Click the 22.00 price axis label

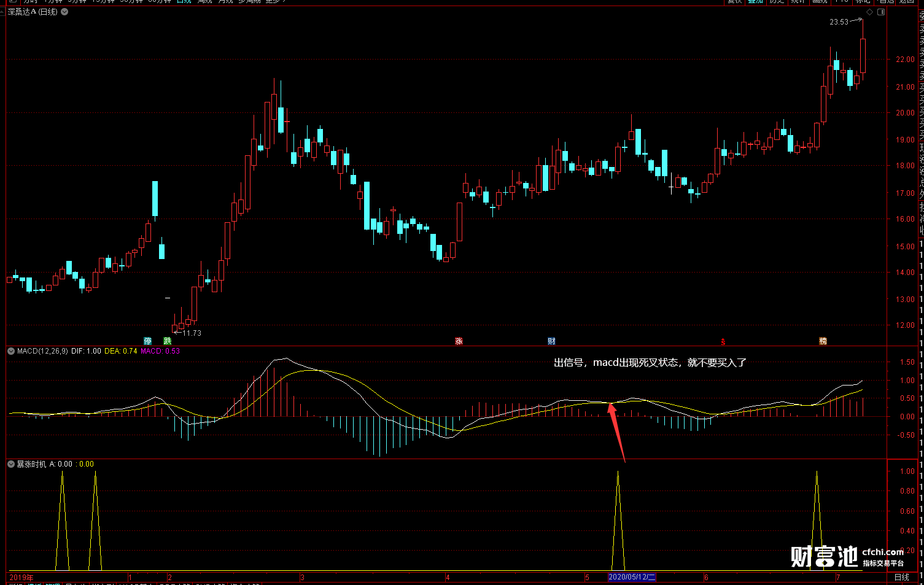tap(905, 60)
